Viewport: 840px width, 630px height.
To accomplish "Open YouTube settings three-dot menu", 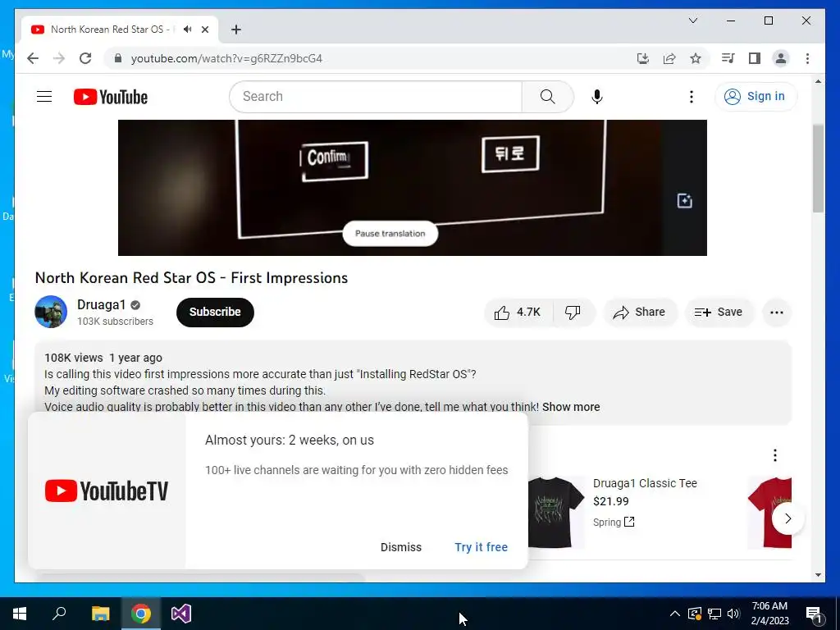I will (691, 97).
